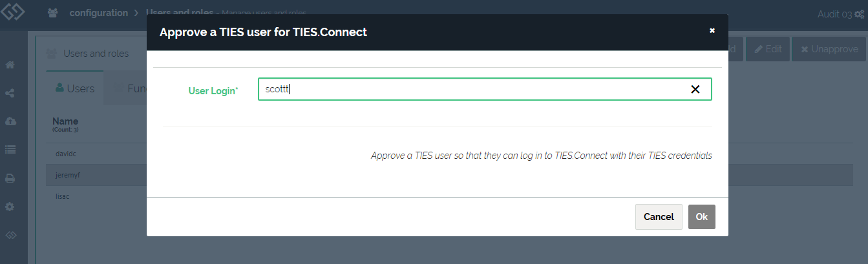Click the app logo in top-left corner
The width and height of the screenshot is (868, 264).
pos(13,14)
